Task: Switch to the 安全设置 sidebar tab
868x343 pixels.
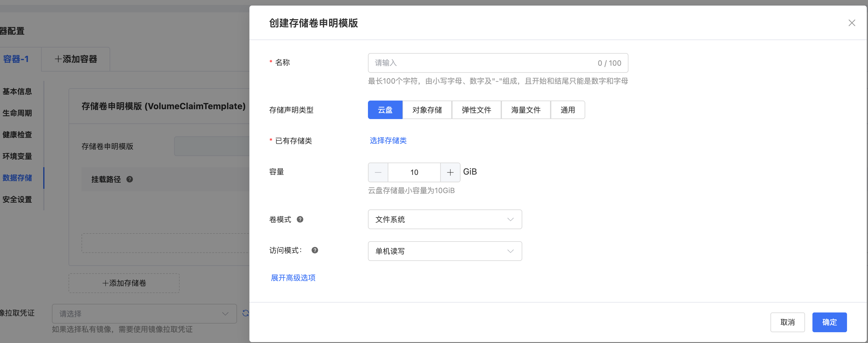Action: tap(17, 200)
